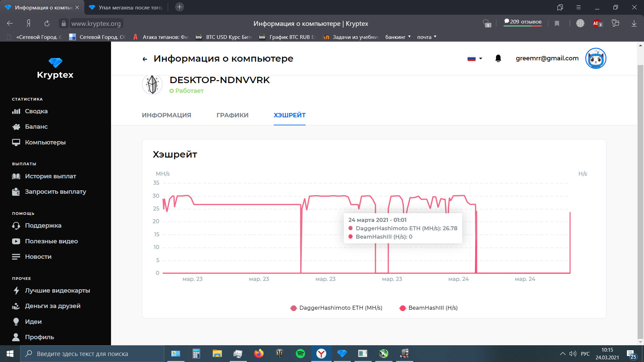
Task: Expand the банкинг bookmarks folder
Action: point(398,37)
